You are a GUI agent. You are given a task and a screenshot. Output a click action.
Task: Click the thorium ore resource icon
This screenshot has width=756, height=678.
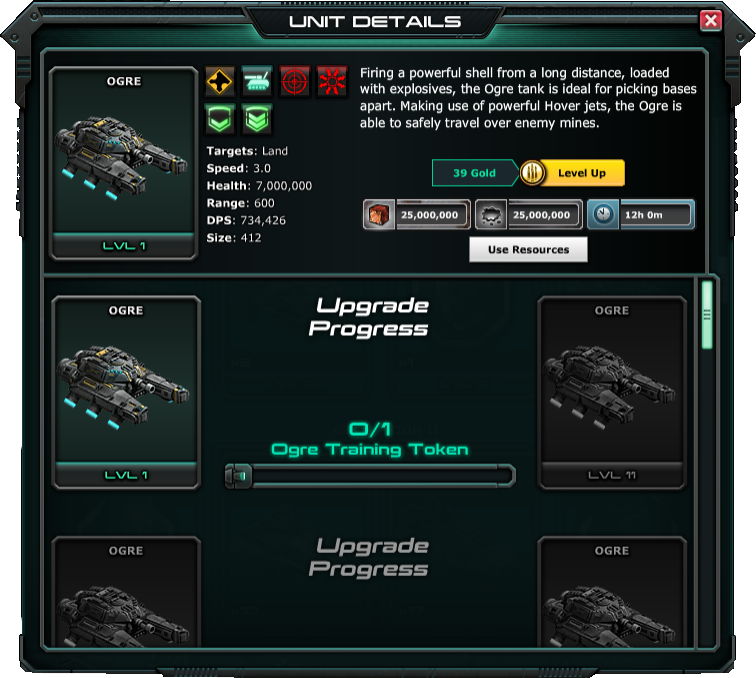pos(491,215)
